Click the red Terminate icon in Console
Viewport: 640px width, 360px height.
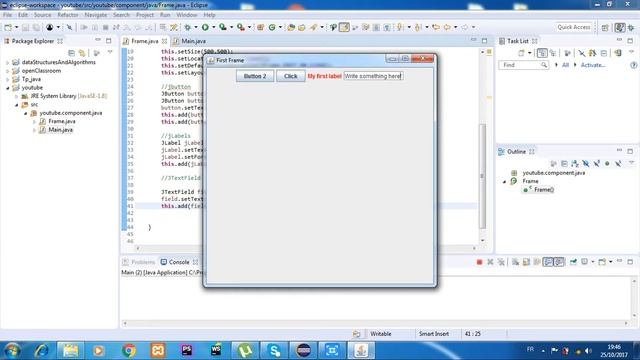tap(480, 262)
